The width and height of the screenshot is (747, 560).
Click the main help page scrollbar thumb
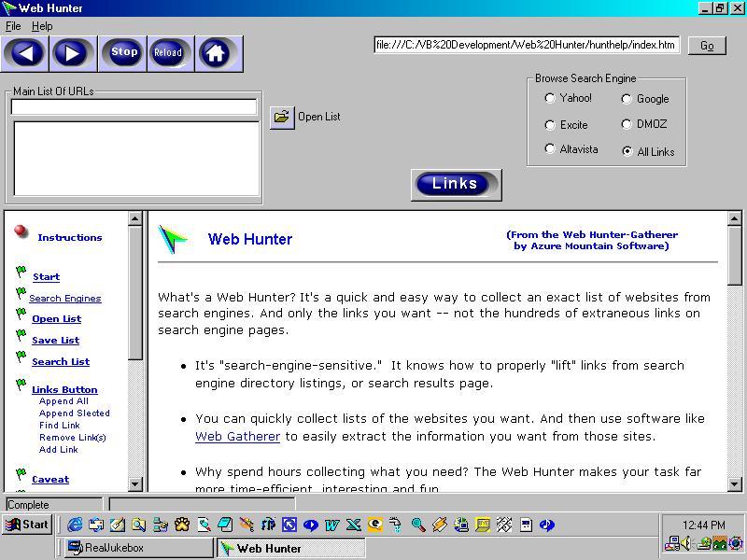[734, 256]
